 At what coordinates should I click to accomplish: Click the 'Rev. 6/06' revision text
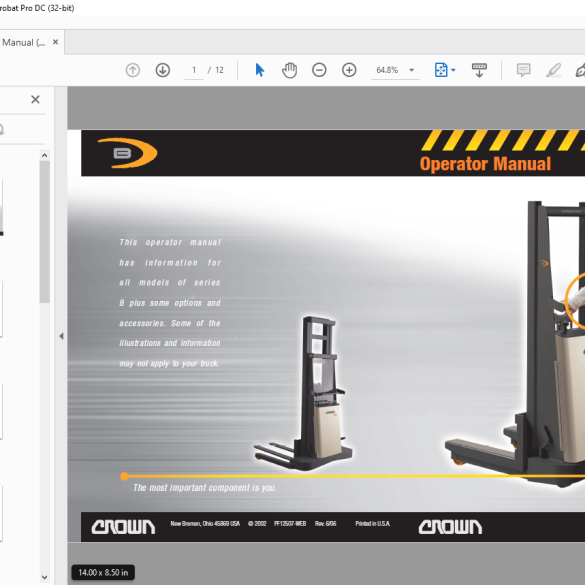325,523
